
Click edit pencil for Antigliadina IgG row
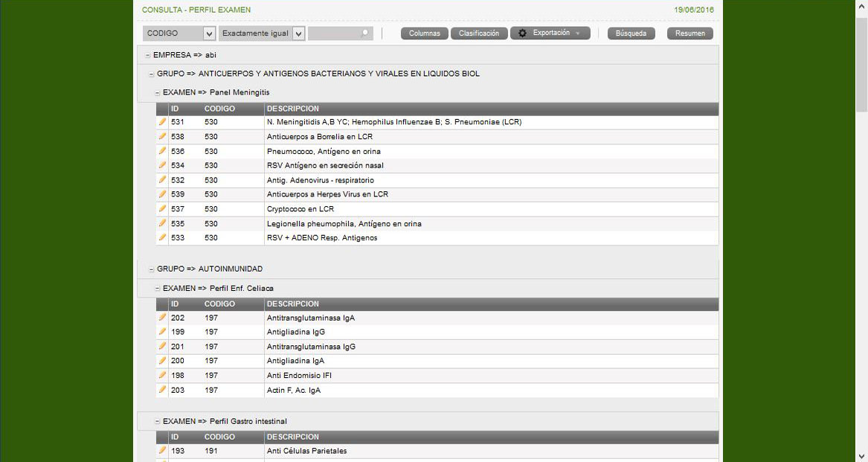click(162, 332)
